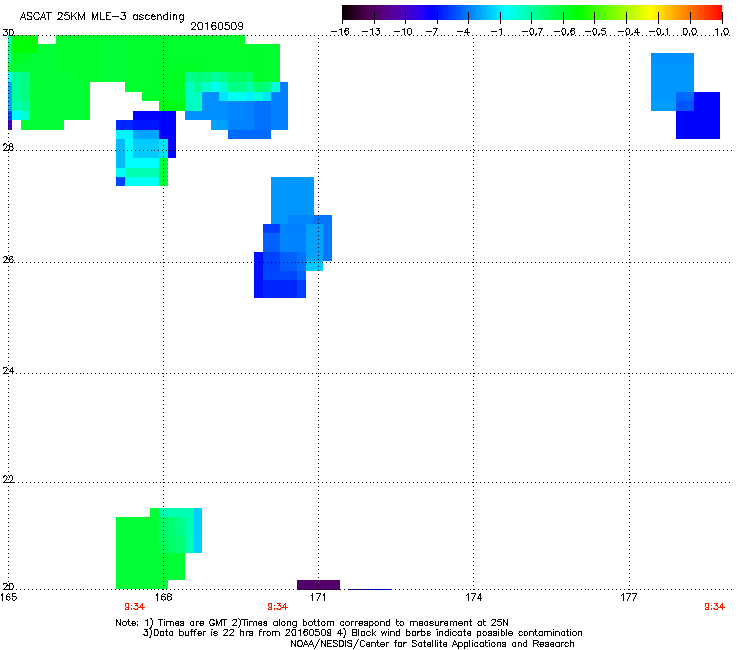This screenshot has height=650, width=740.
Task: Click the color bar label -10
Action: [403, 32]
